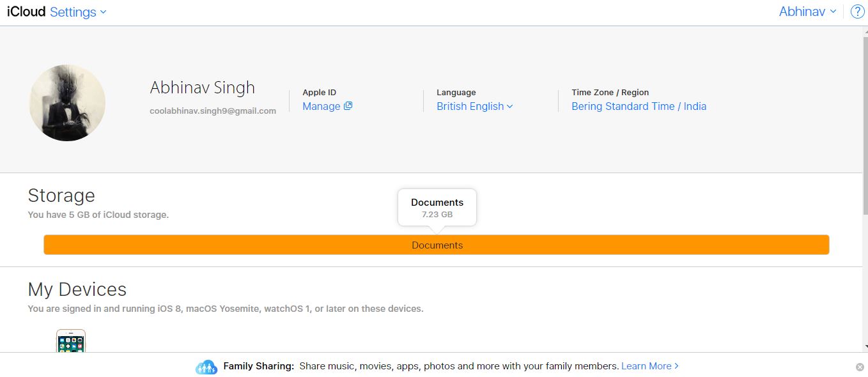
Task: Click the My Devices heading
Action: (77, 289)
